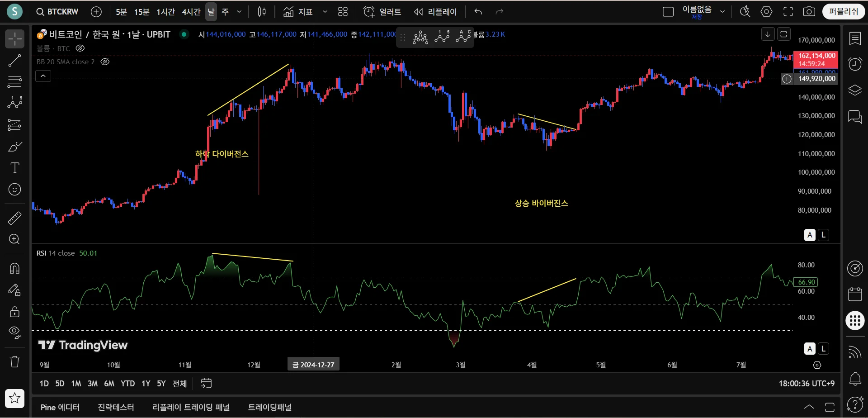Screen dimensions: 868x418
Task: Start bar 리플레이 mode
Action: point(435,12)
